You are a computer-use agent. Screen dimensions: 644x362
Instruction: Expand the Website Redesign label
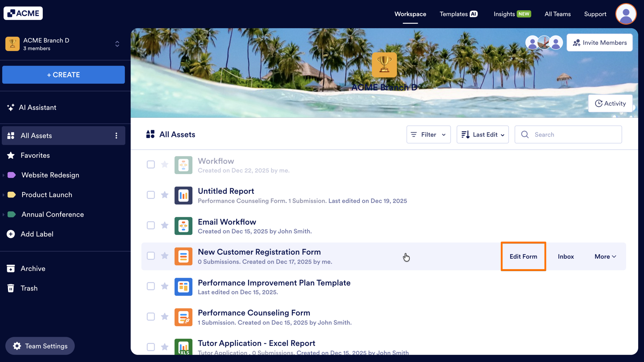click(x=3, y=175)
